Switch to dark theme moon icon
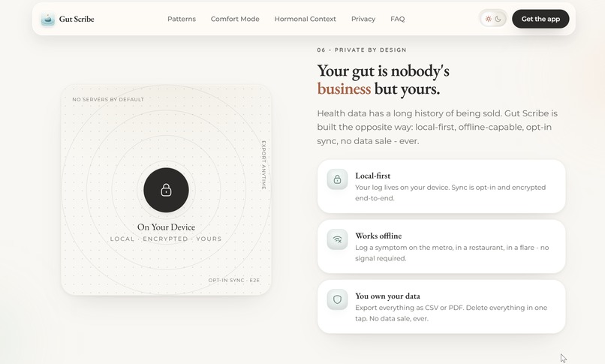The image size is (605, 364). click(498, 19)
